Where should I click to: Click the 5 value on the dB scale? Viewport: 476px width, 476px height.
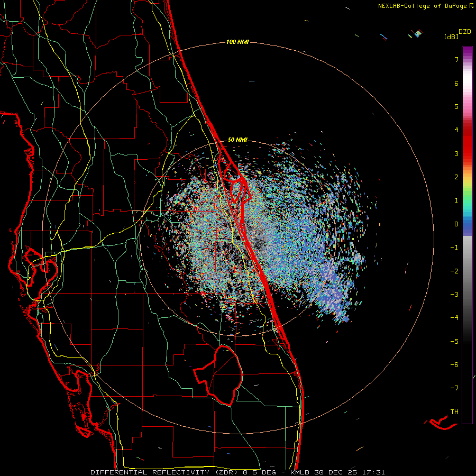point(456,106)
